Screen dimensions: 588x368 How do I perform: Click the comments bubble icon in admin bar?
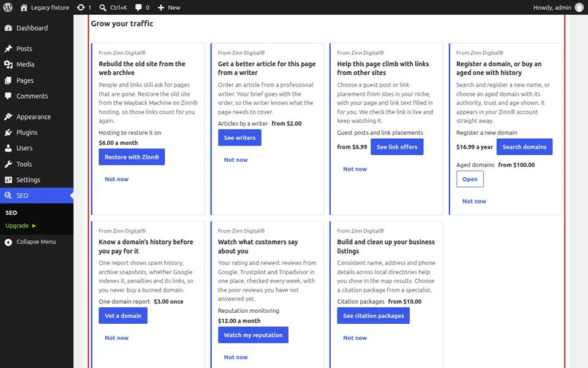coord(138,7)
